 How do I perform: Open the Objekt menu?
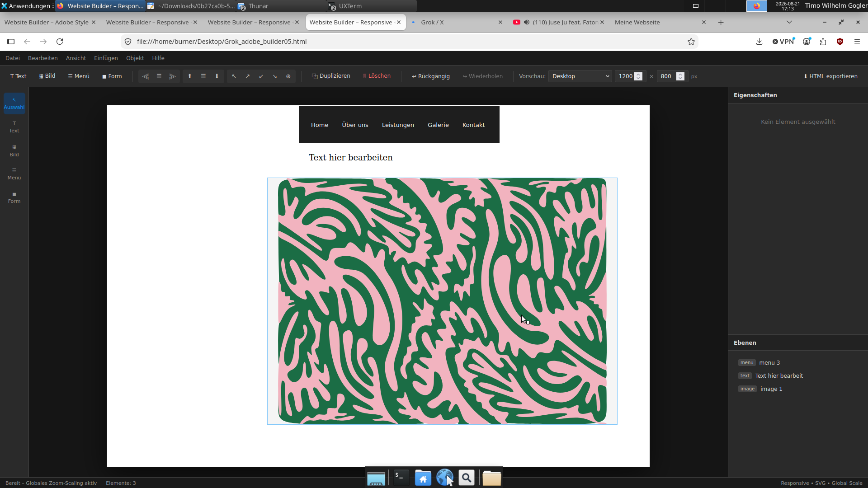135,58
